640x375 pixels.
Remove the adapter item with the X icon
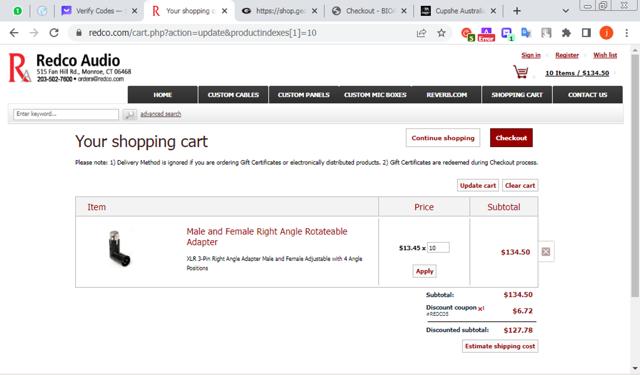[546, 252]
